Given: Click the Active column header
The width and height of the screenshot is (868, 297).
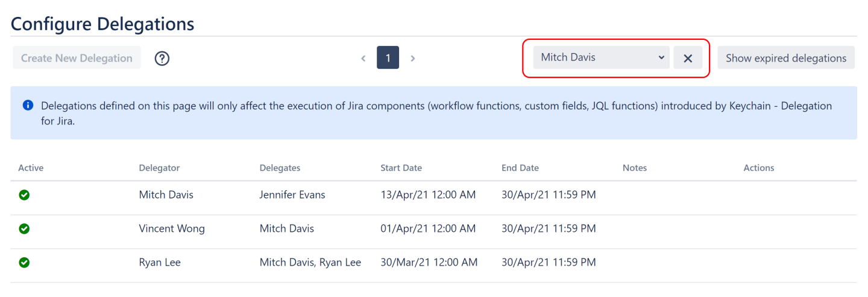Looking at the screenshot, I should coord(31,168).
